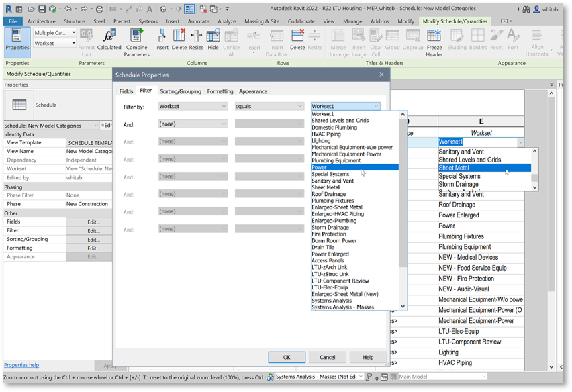Open the Massing & Site ribbon tab
The width and height of the screenshot is (572, 392).
pyautogui.click(x=262, y=21)
